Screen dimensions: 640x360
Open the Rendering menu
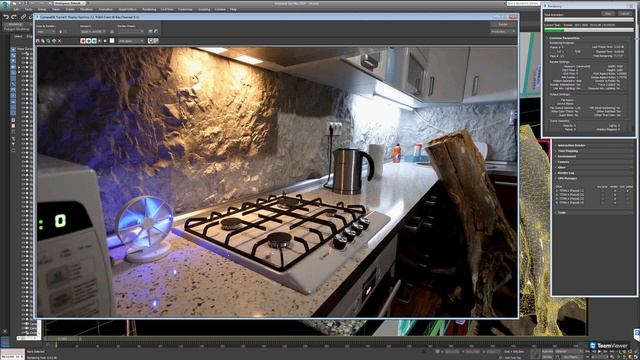149,9
